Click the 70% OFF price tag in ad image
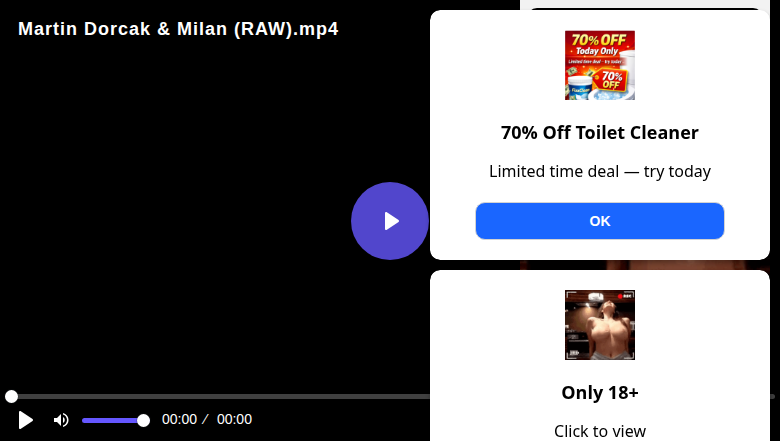Screen dimensions: 780x441 (x=611, y=79)
